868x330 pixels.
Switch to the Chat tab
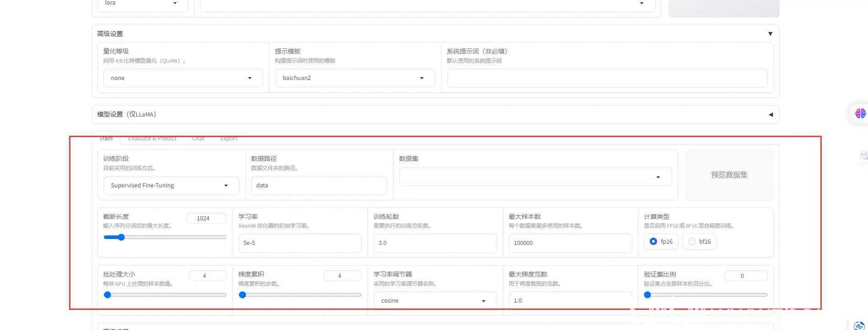(198, 138)
